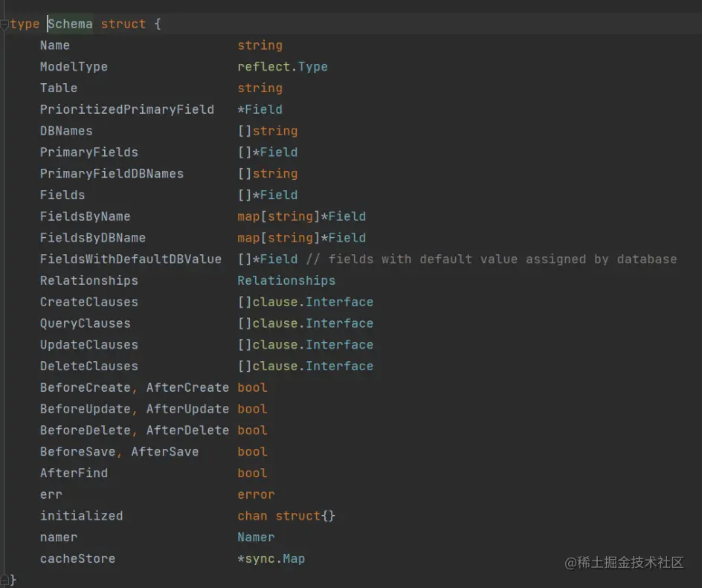
Task: Click the FieldsByName field
Action: (x=85, y=216)
